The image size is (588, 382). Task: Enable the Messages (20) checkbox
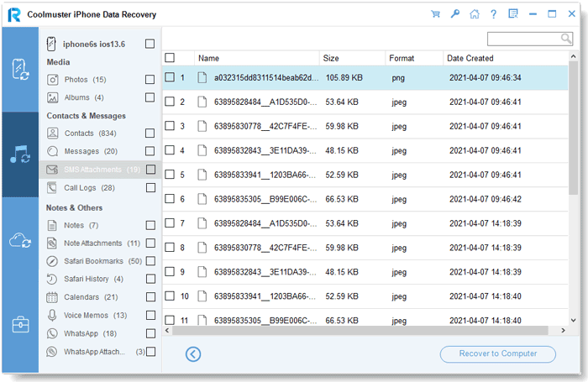pos(150,151)
